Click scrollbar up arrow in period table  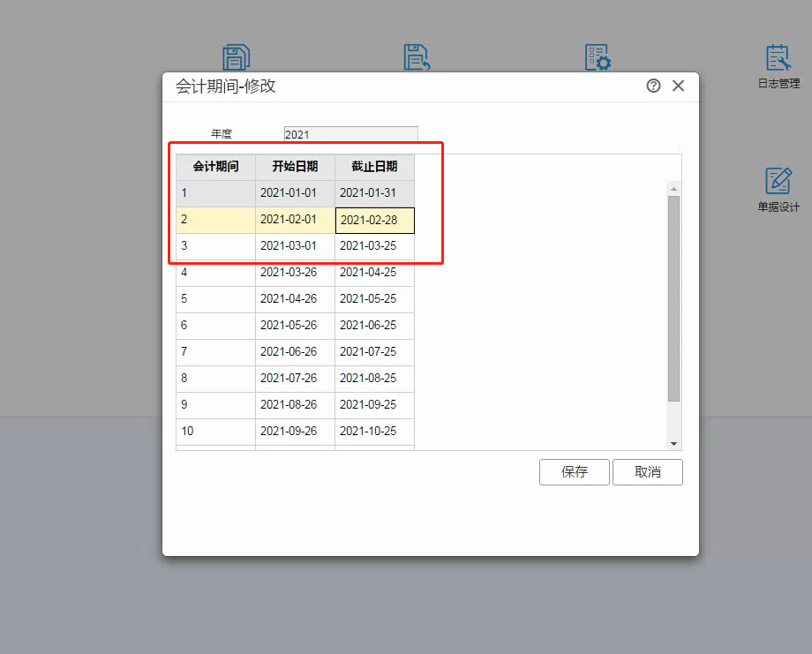673,189
